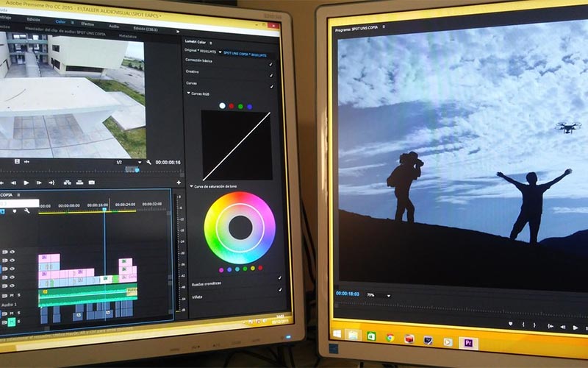Screen dimensions: 588x368
Task: Hide the topmost video track eye
Action: point(12,252)
